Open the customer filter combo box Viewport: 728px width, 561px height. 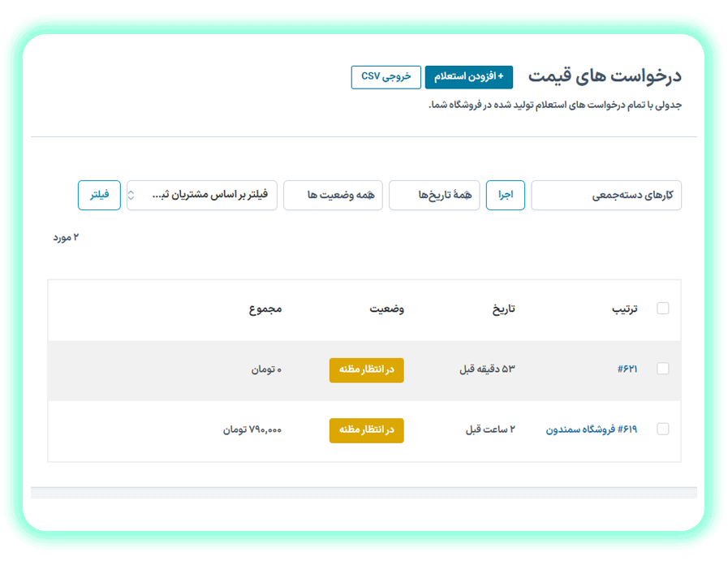point(202,195)
